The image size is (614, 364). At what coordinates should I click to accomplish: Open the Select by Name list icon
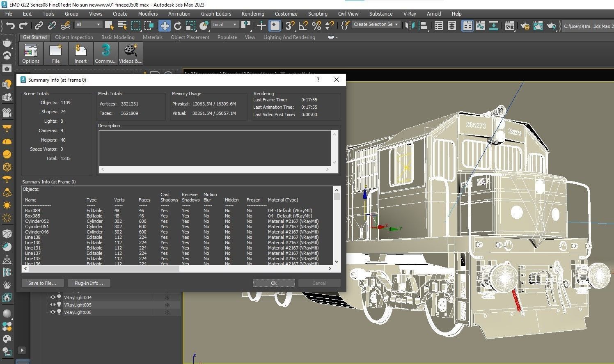point(122,26)
